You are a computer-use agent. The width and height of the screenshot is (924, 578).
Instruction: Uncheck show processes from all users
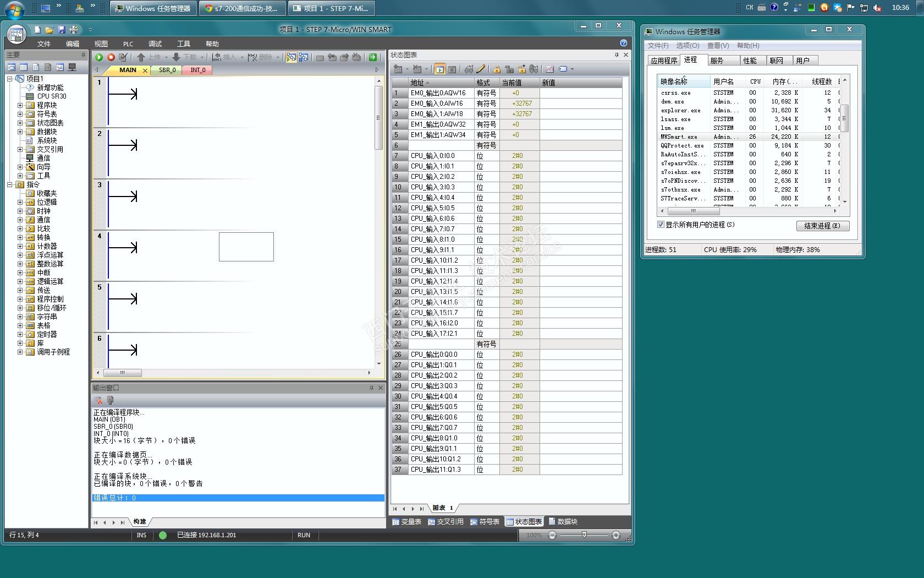[661, 225]
